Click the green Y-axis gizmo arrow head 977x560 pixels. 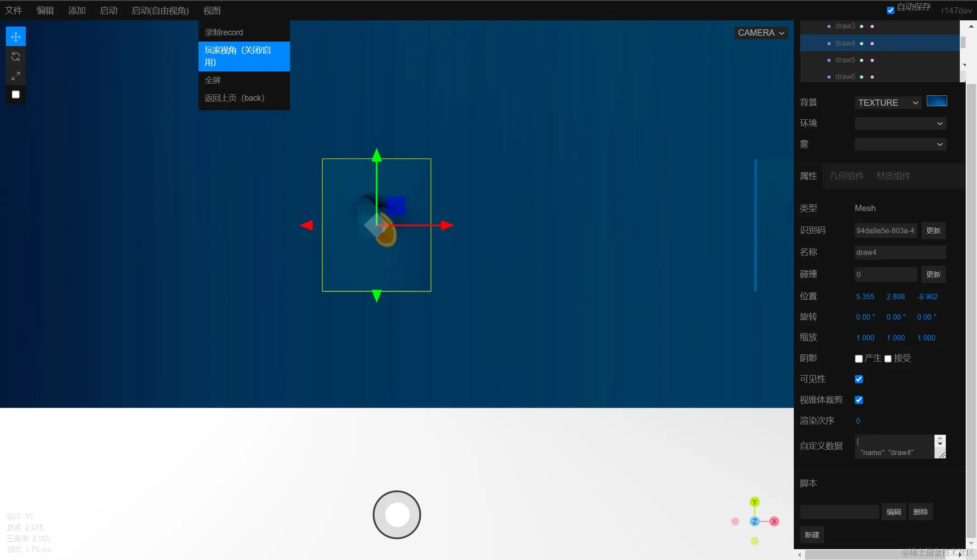(376, 155)
